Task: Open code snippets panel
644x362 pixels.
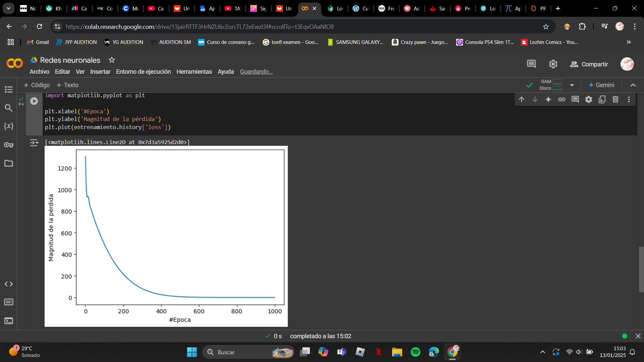Action: click(x=9, y=284)
